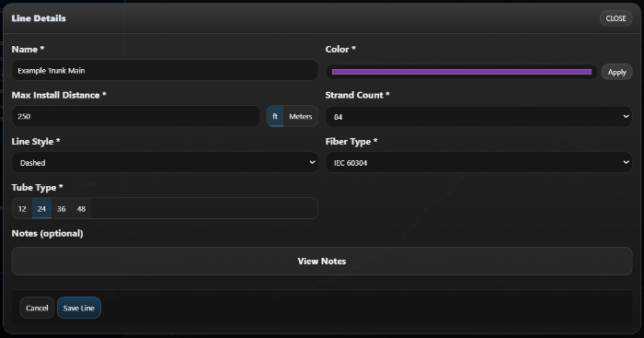Image resolution: width=644 pixels, height=338 pixels.
Task: Select tube type 12
Action: pos(22,208)
